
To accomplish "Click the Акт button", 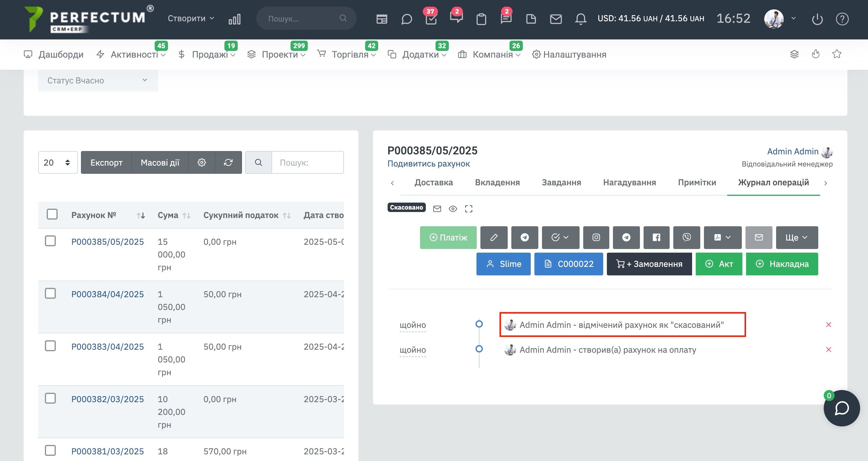I will tap(719, 264).
